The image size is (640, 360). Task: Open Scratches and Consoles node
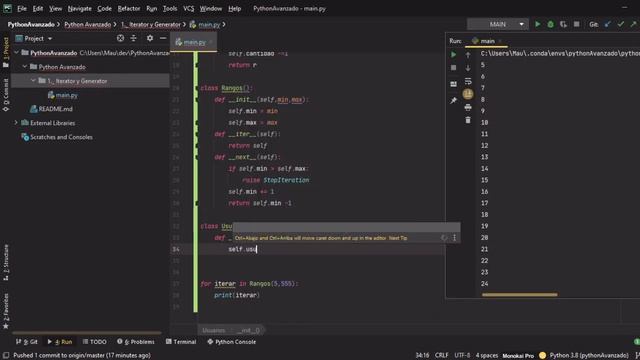coord(61,137)
